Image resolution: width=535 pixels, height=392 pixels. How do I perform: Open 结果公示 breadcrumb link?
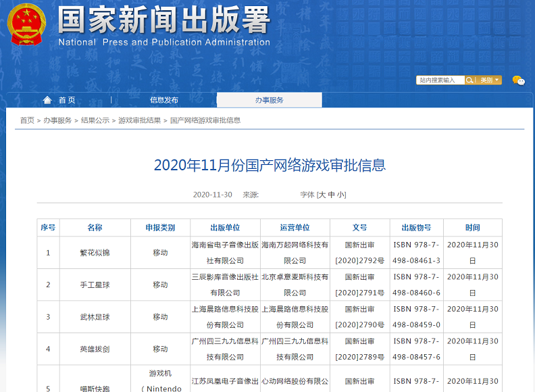95,120
